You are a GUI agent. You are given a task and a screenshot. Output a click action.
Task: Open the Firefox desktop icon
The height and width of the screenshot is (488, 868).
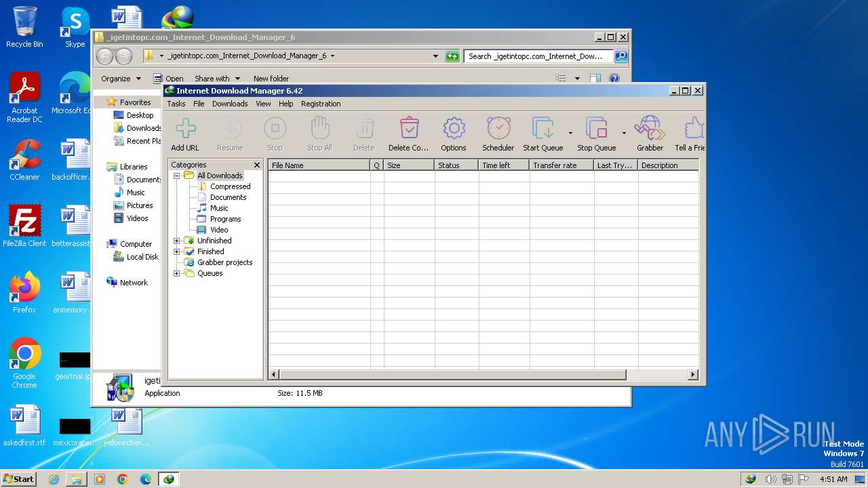coord(24,293)
